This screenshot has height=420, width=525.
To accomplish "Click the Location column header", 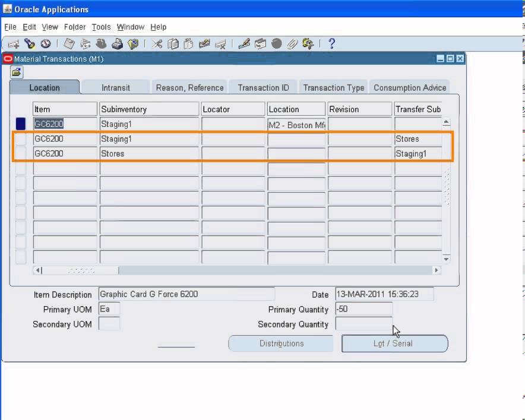I will click(296, 109).
